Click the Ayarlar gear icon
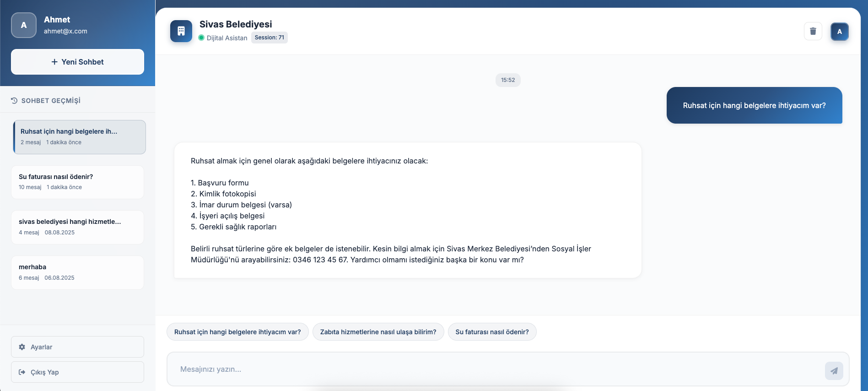 point(22,347)
